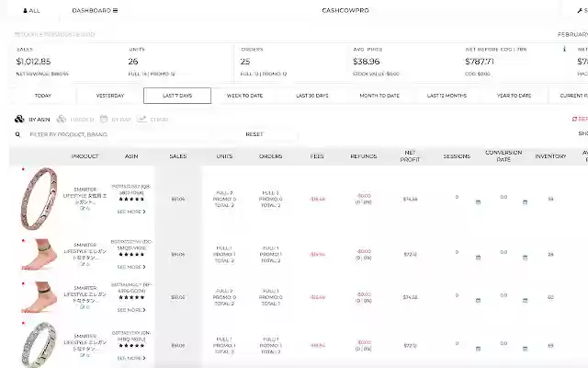Click the red dot marker on silver bracelet row
Screen dimensions: 588x368
[x=23, y=323]
